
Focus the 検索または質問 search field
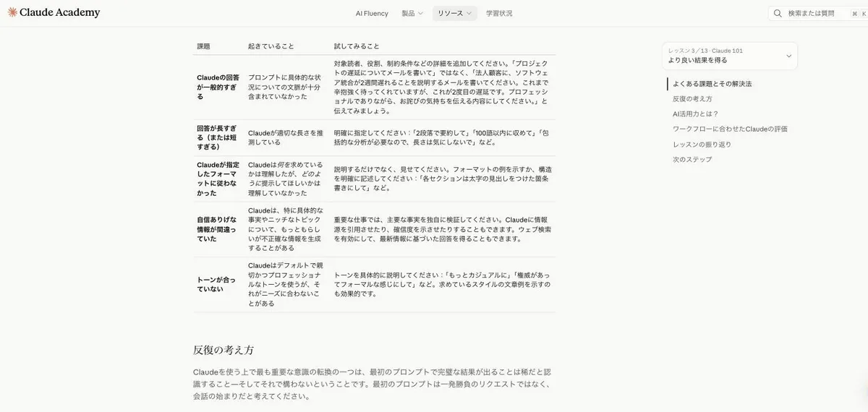point(817,13)
